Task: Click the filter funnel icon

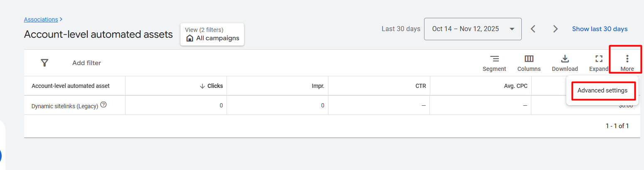Action: click(x=44, y=63)
